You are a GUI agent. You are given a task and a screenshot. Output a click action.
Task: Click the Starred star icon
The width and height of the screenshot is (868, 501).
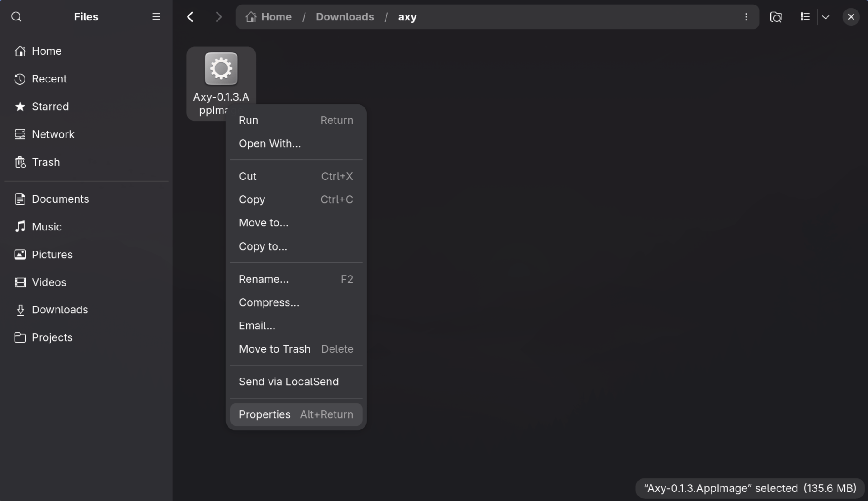tap(20, 107)
